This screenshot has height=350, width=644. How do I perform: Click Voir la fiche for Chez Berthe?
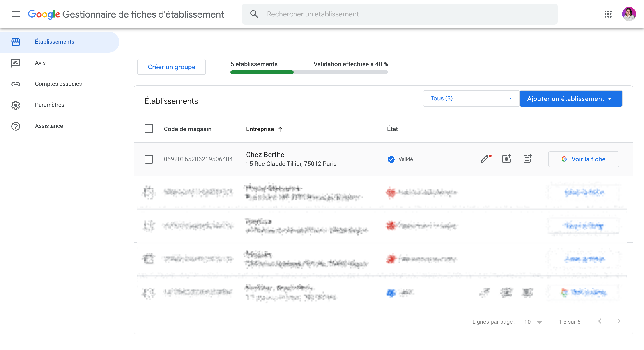(584, 159)
